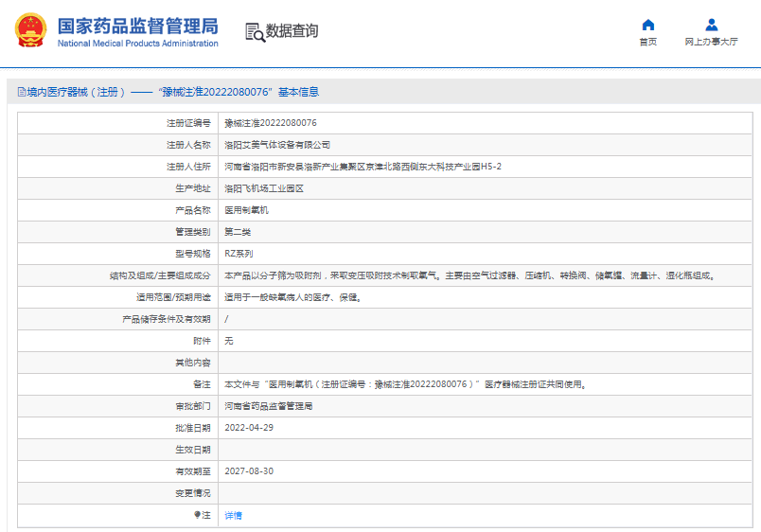Click the 有效期至 row label

(x=193, y=471)
